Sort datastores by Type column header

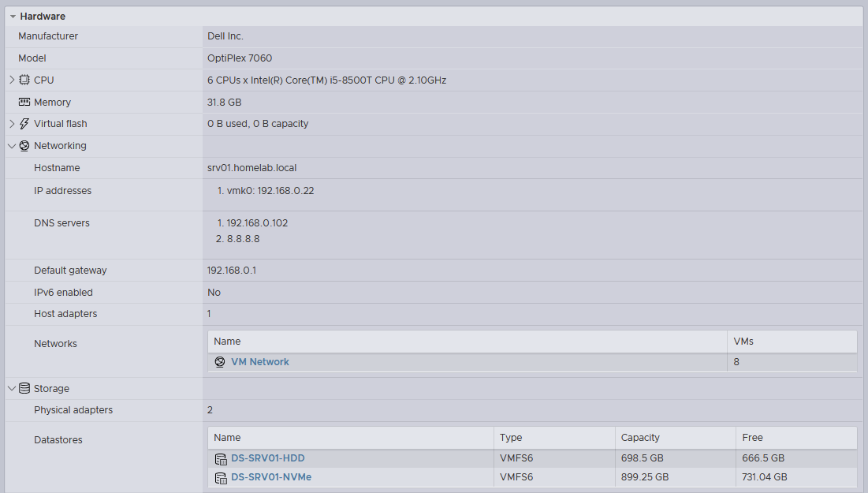point(511,438)
